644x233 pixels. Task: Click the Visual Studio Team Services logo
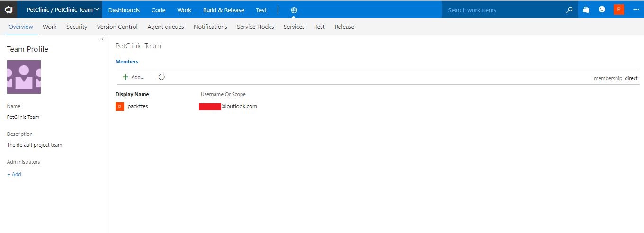point(9,9)
